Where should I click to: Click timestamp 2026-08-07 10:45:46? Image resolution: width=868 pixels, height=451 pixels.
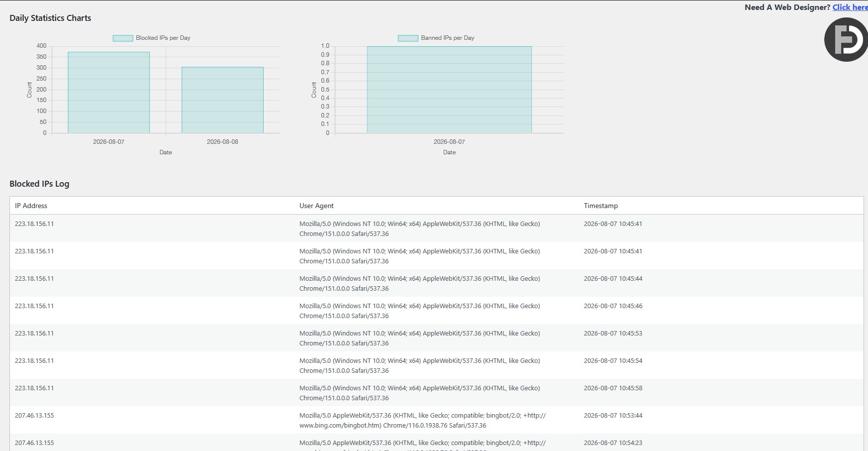tap(613, 306)
